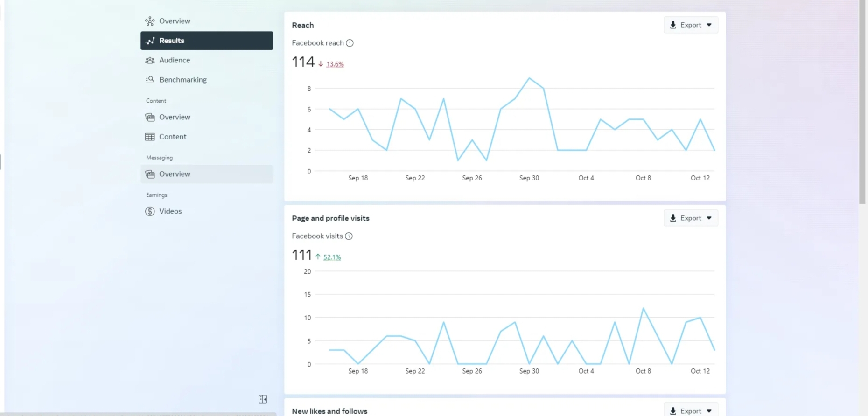Viewport: 868px width, 416px height.
Task: Expand New likes and follows Export dropdown
Action: 691,411
